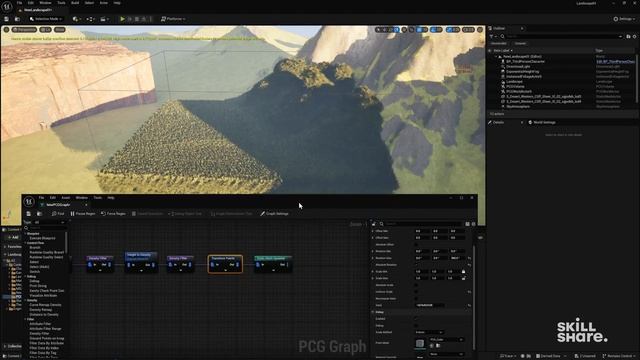Select PCGVolume in Outliner

click(515, 87)
